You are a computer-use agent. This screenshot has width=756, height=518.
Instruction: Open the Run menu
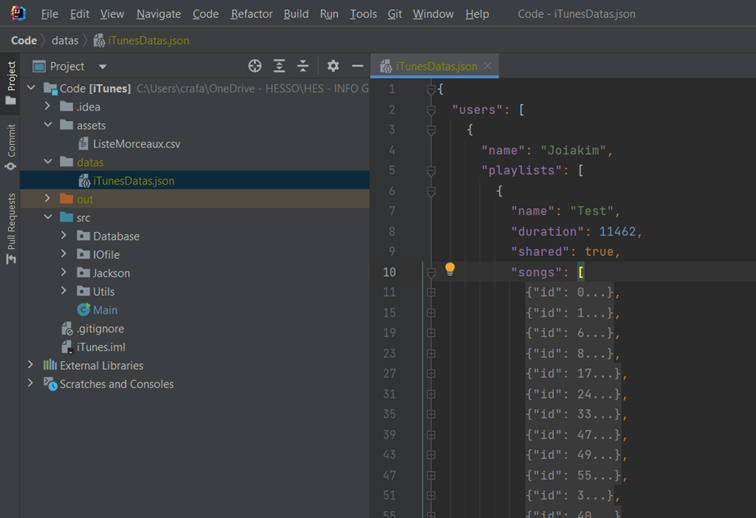click(x=329, y=14)
